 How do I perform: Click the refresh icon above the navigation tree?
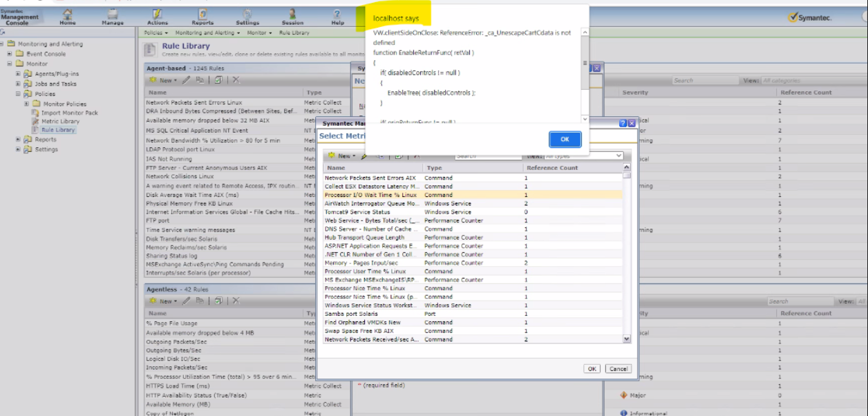[3, 32]
